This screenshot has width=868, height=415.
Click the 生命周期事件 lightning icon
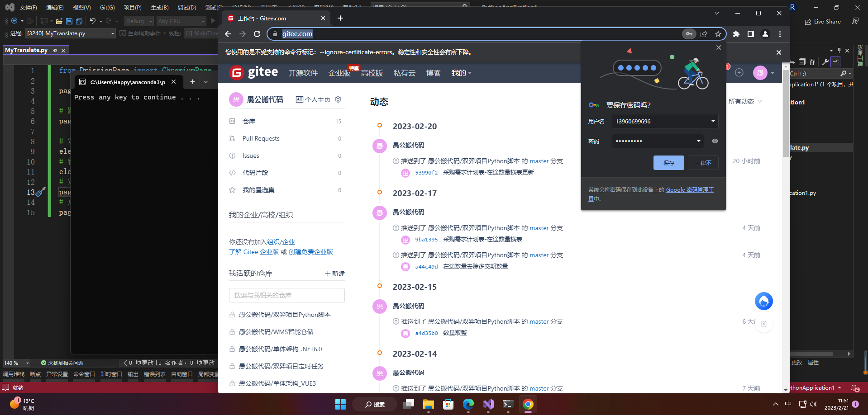point(123,33)
